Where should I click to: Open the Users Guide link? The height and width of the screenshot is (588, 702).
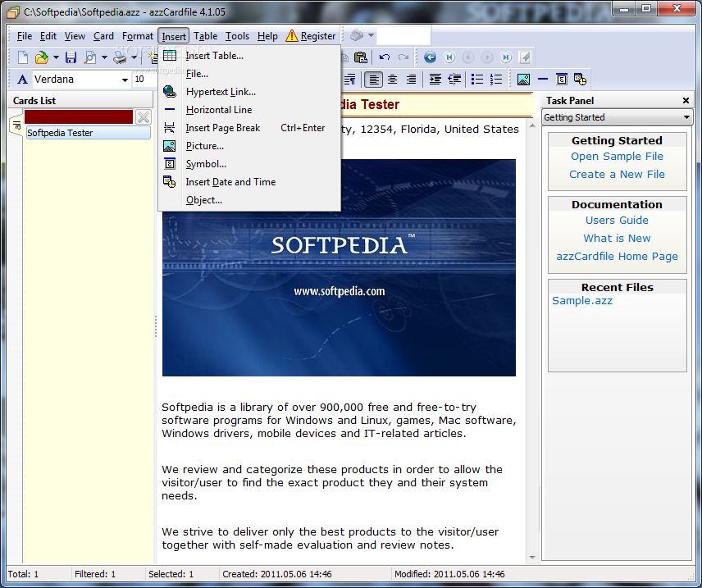617,221
